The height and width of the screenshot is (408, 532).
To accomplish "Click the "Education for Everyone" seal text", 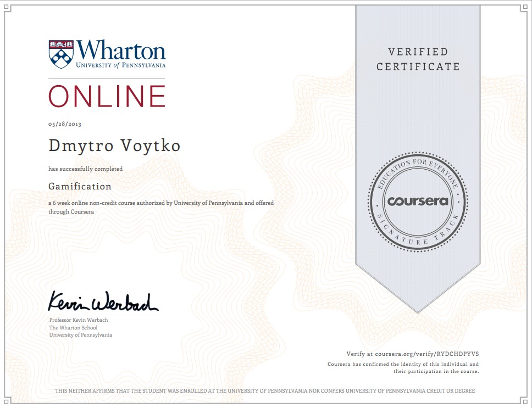I will coord(418,167).
